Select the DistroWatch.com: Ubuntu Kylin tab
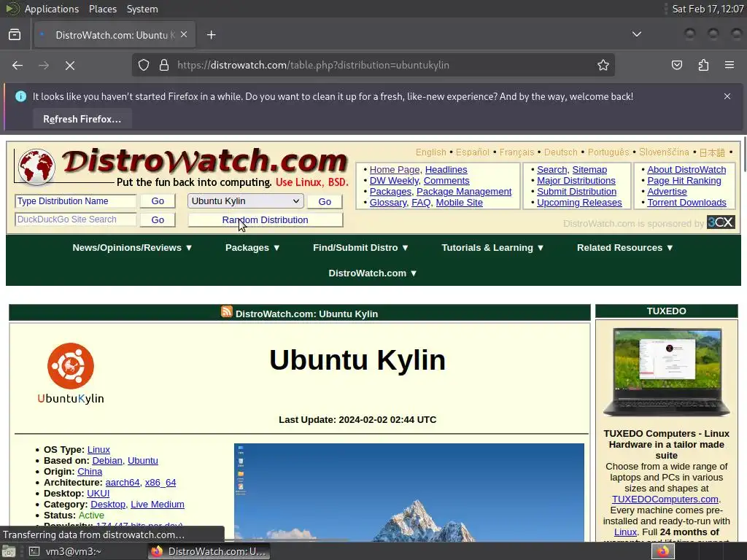This screenshot has width=747, height=560. coord(115,35)
